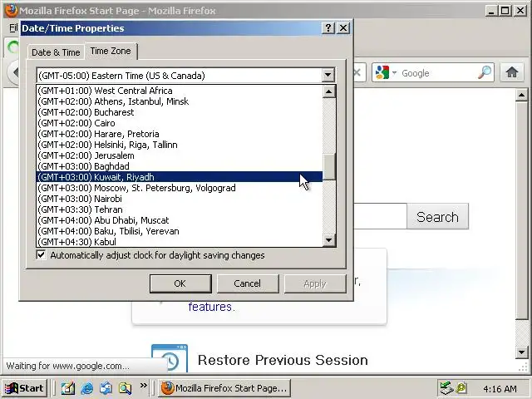Click the dialog help question mark button

[328, 27]
